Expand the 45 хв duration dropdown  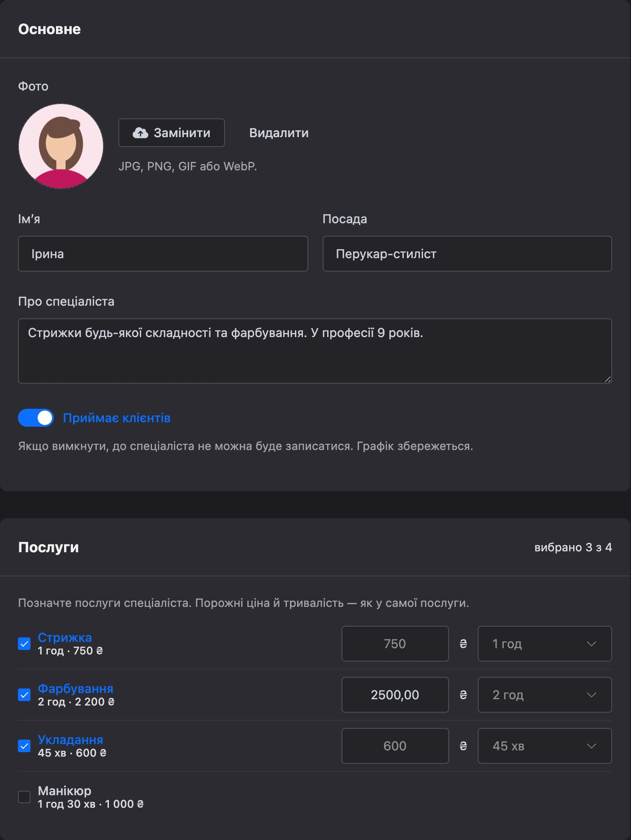click(545, 746)
